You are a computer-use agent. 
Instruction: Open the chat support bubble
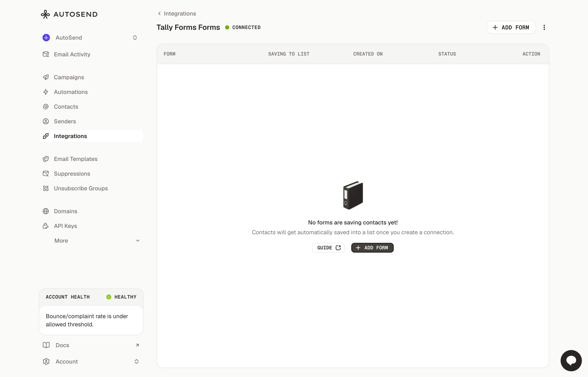[x=571, y=361]
